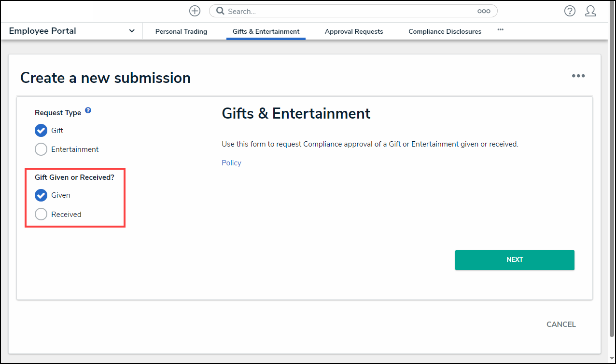Image resolution: width=616 pixels, height=364 pixels.
Task: Open the advanced search options icon
Action: [x=483, y=11]
